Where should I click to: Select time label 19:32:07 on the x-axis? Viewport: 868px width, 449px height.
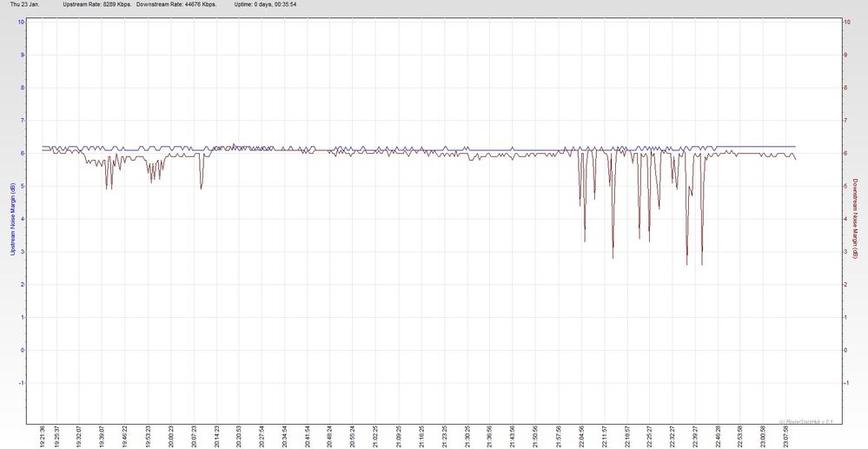[78, 436]
